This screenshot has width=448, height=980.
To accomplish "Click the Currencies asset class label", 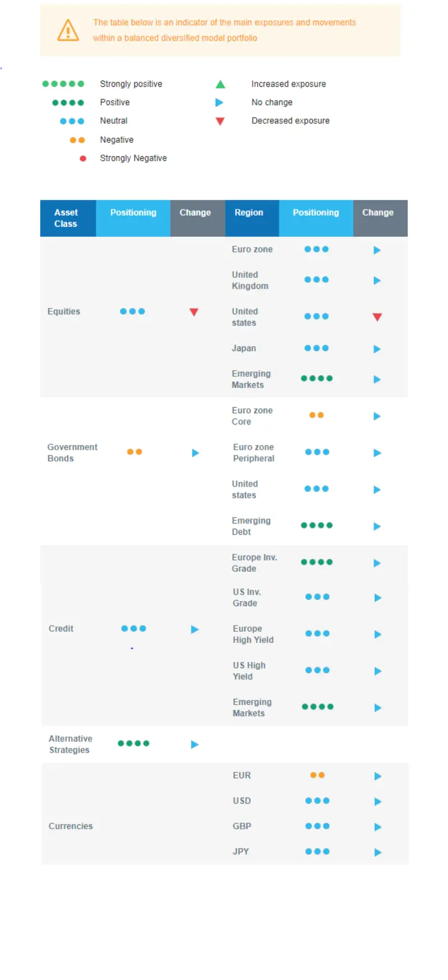I will (x=71, y=826).
